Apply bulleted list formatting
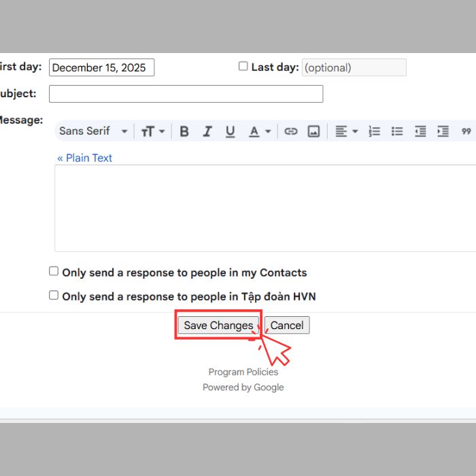The width and height of the screenshot is (476, 476). pos(397,131)
